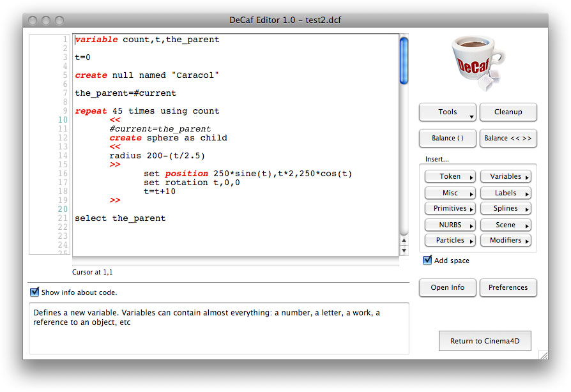Viewport: 571px width, 392px height.
Task: Click the blue vertical scrollbar thumb
Action: (404, 61)
